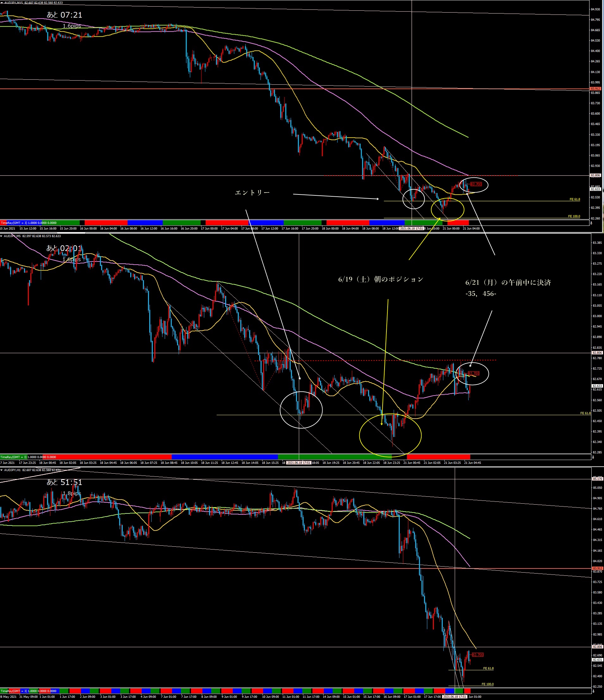Open the AUDJPY,M15 chart dropdown triangle
604x700 pixels.
point(2,3)
